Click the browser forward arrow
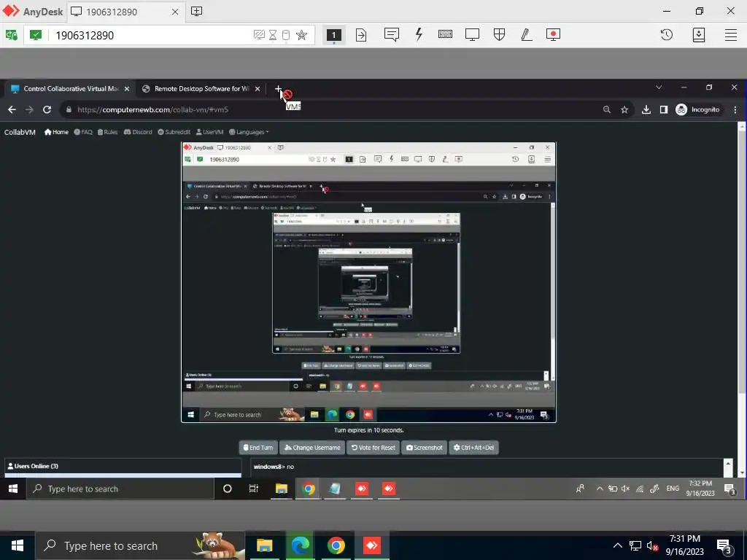Viewport: 747px width, 560px height. click(x=29, y=109)
